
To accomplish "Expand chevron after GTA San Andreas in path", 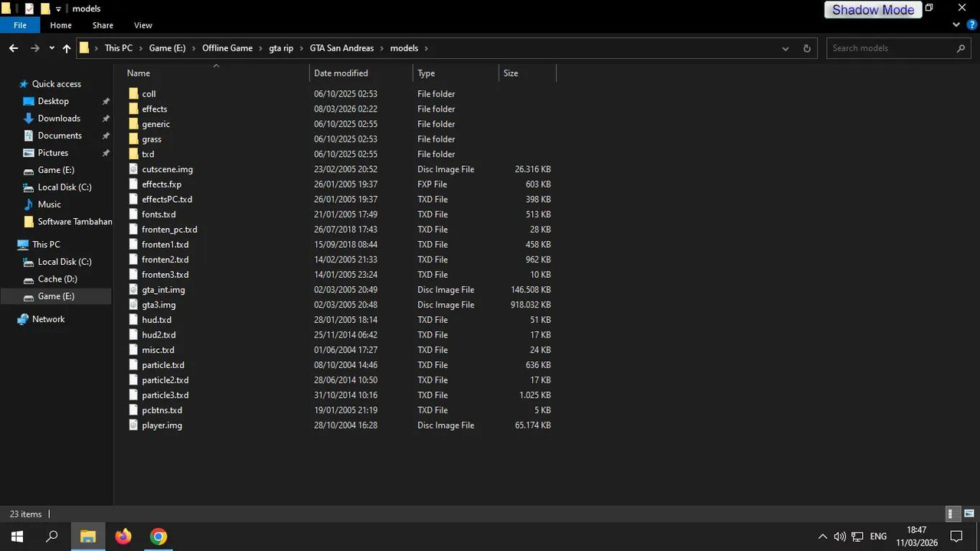I will 381,48.
